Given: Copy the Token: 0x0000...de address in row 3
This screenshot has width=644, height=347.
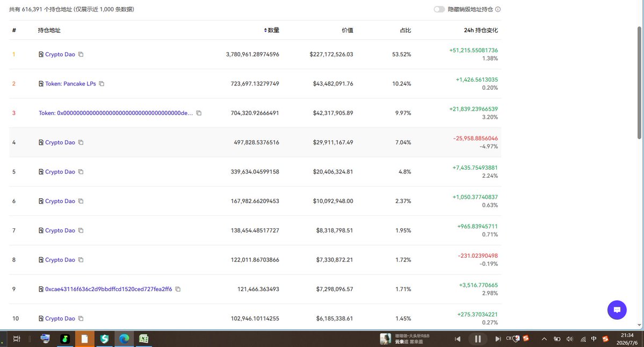Looking at the screenshot, I should pyautogui.click(x=199, y=113).
